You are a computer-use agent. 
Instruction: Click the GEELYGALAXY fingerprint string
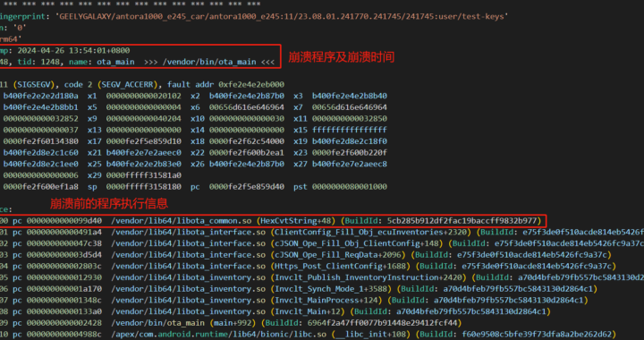282,17
